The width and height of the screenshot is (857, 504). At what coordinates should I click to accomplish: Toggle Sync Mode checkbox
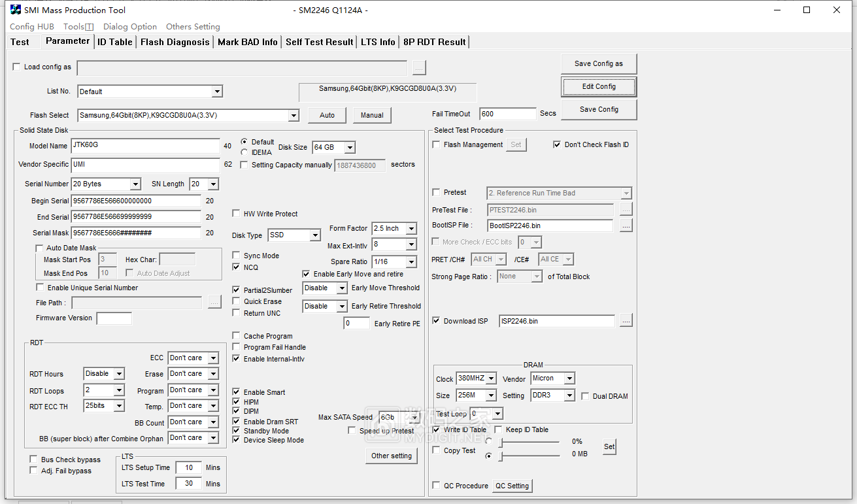pyautogui.click(x=237, y=256)
